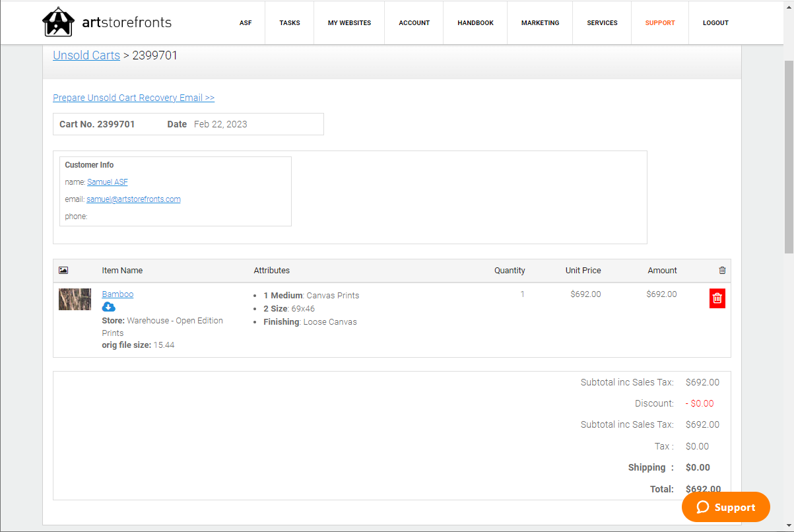Click the date Feb 22, 2023
Screen dimensions: 794x532
220,124
